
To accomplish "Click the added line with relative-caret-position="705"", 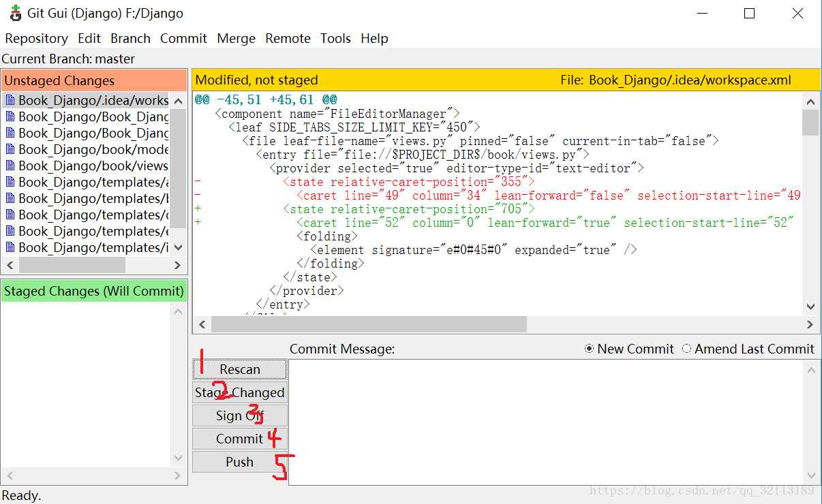I will pyautogui.click(x=409, y=209).
